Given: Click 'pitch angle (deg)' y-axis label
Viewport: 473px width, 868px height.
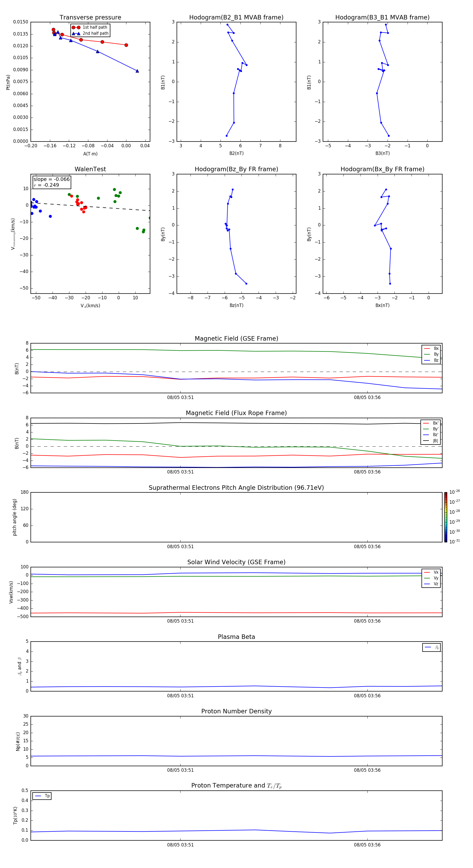Looking at the screenshot, I should coord(14,517).
